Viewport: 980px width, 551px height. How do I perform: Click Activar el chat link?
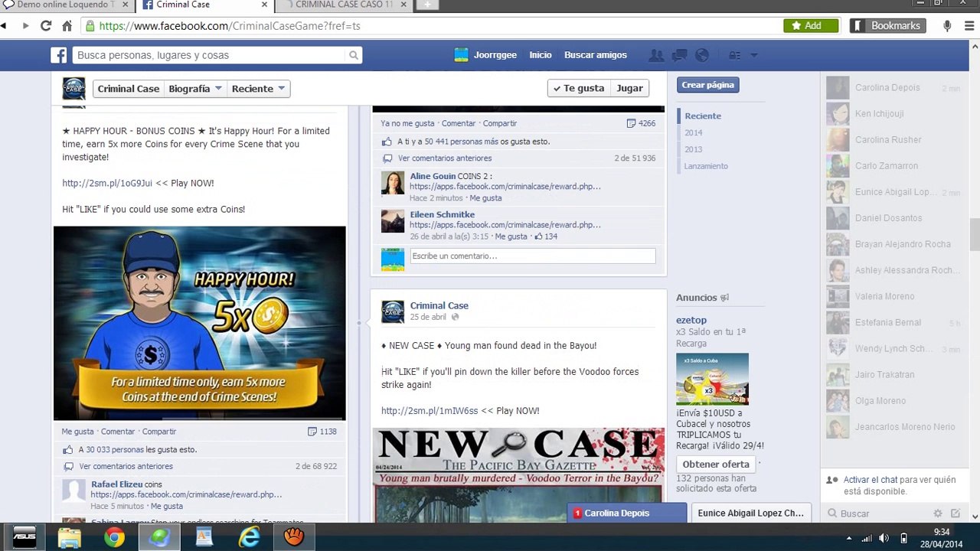point(871,480)
